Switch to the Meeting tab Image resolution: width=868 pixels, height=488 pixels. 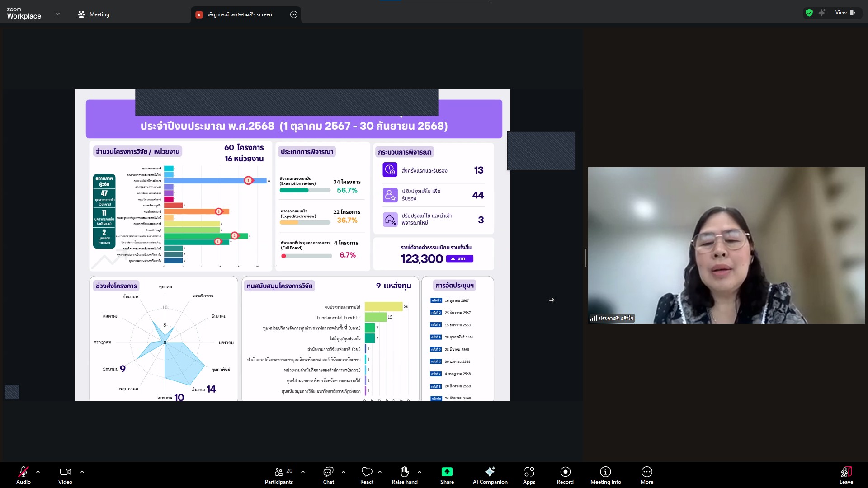94,14
